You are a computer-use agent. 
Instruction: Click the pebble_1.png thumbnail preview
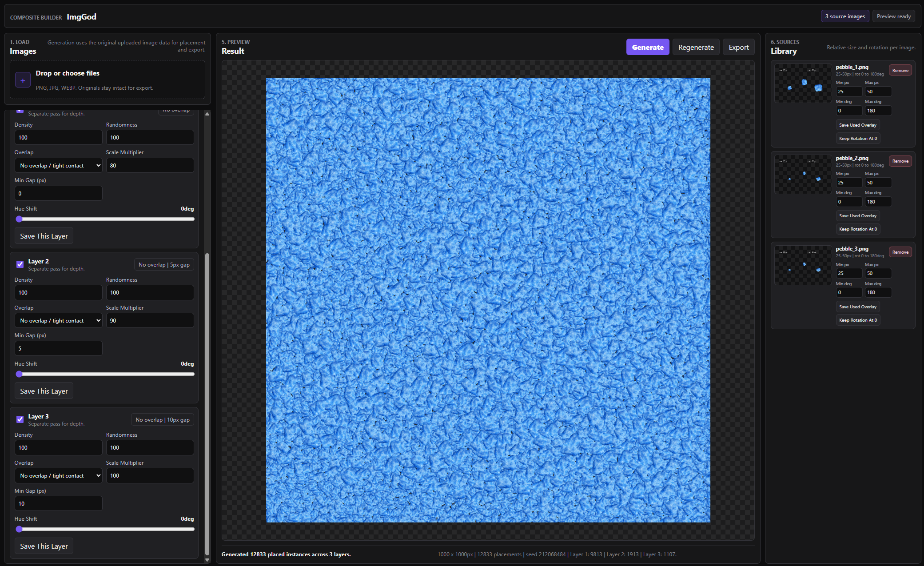[x=803, y=83]
